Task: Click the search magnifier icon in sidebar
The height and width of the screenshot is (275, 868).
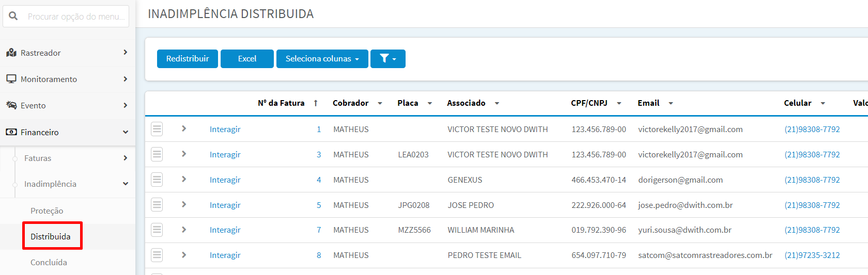Action: 13,16
